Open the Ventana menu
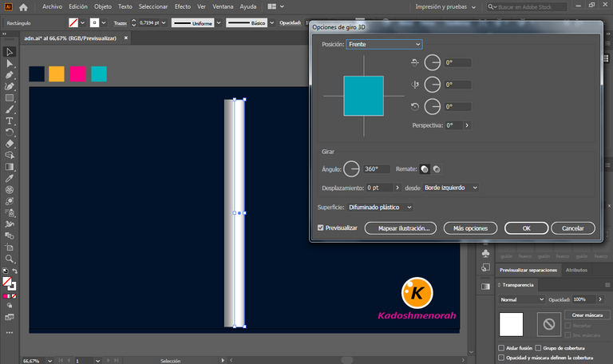613x364 pixels. 223,6
